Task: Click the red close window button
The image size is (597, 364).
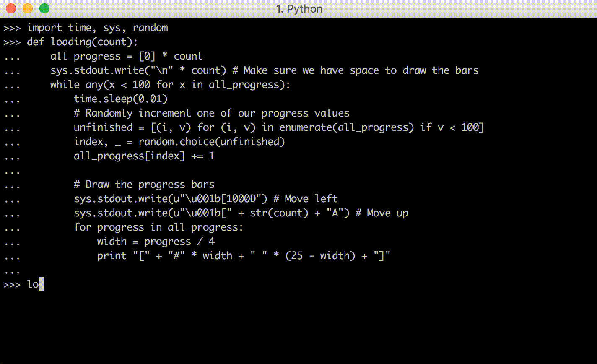Action: [x=10, y=8]
